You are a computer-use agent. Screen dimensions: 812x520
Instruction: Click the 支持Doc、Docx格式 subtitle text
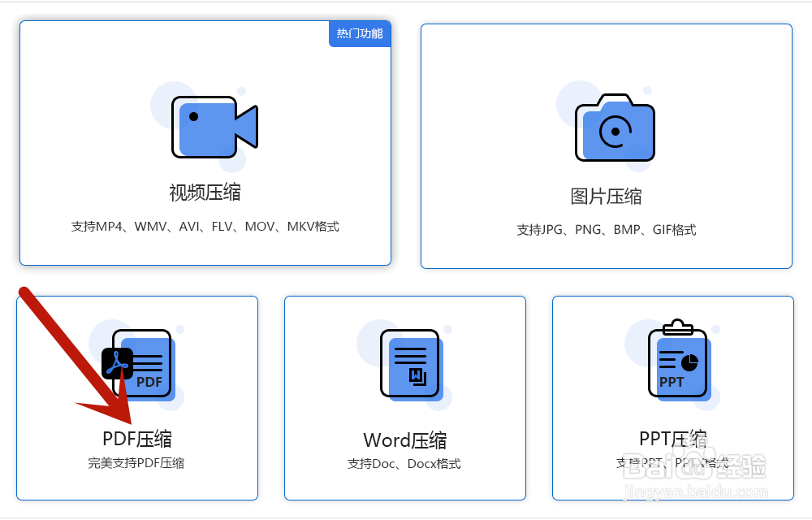pyautogui.click(x=404, y=463)
